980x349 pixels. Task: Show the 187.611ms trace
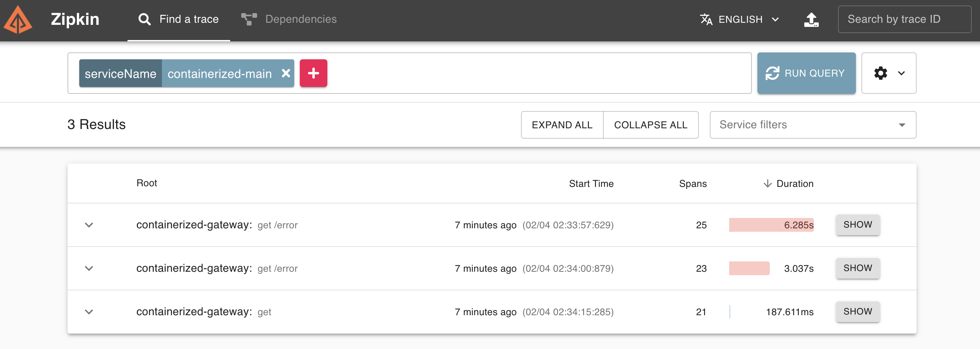click(857, 311)
